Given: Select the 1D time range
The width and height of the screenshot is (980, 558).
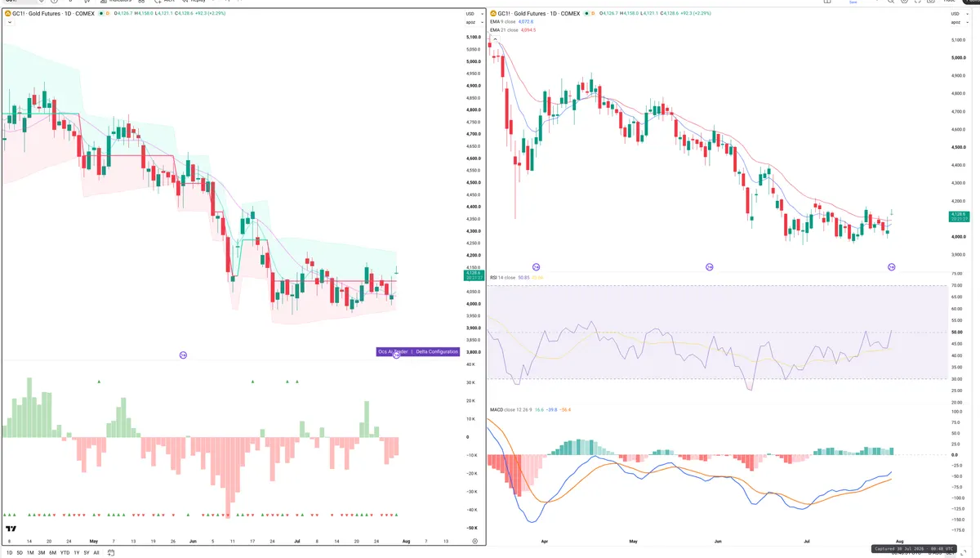Looking at the screenshot, I should [x=10, y=552].
